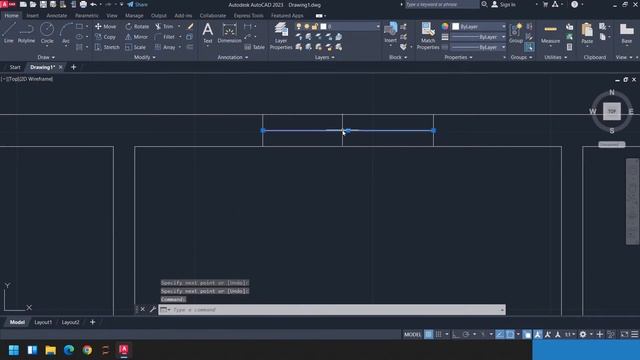Click Undo arrow in Quick Access toolbar

93,4
